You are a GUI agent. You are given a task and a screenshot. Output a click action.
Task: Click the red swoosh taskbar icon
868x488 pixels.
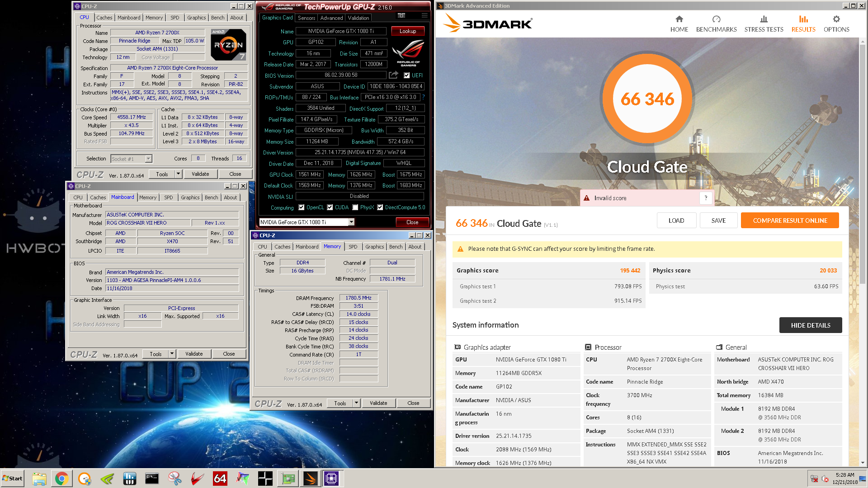tap(198, 479)
